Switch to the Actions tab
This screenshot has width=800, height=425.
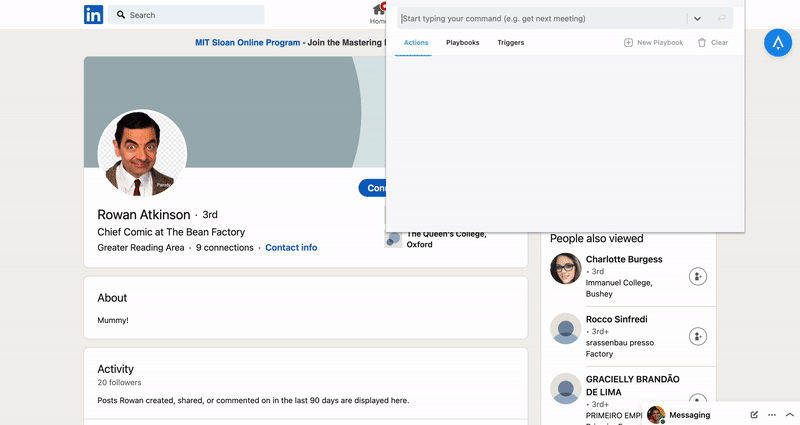(416, 43)
